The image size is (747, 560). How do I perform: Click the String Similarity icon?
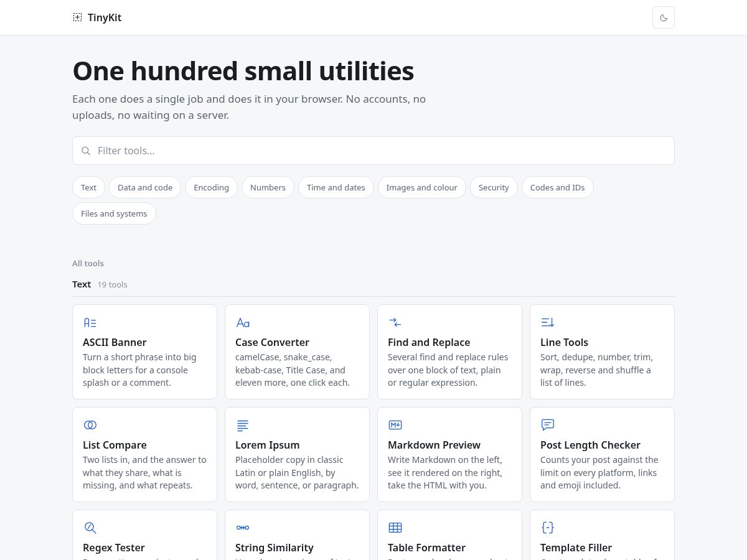(x=243, y=528)
